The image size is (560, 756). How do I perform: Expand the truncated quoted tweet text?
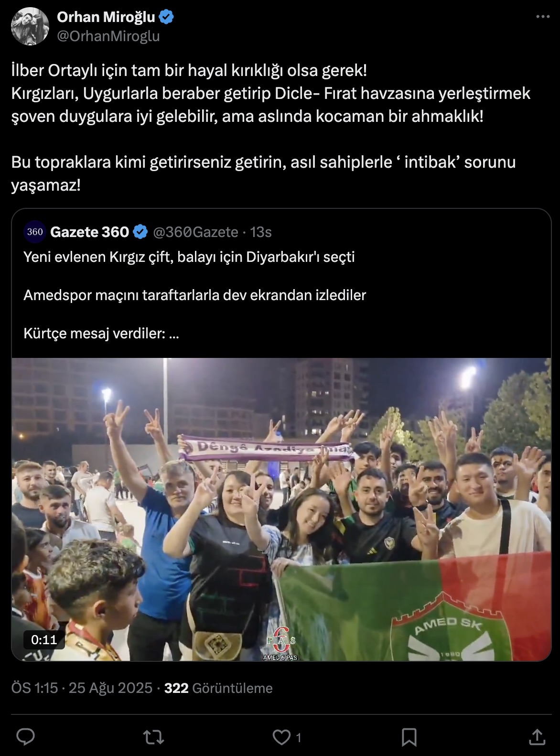point(173,334)
